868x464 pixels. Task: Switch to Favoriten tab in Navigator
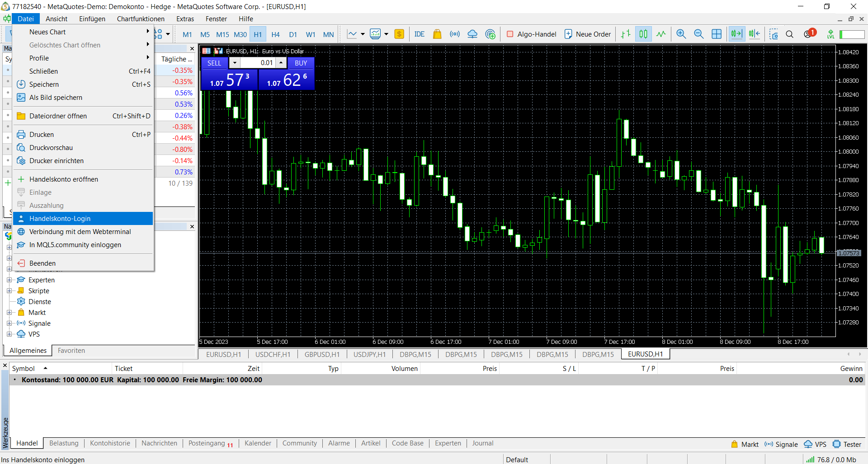[x=71, y=351]
